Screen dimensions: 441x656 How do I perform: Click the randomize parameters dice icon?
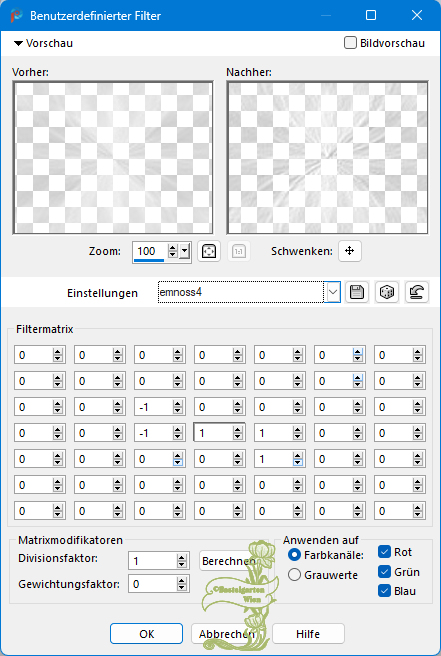[x=387, y=292]
